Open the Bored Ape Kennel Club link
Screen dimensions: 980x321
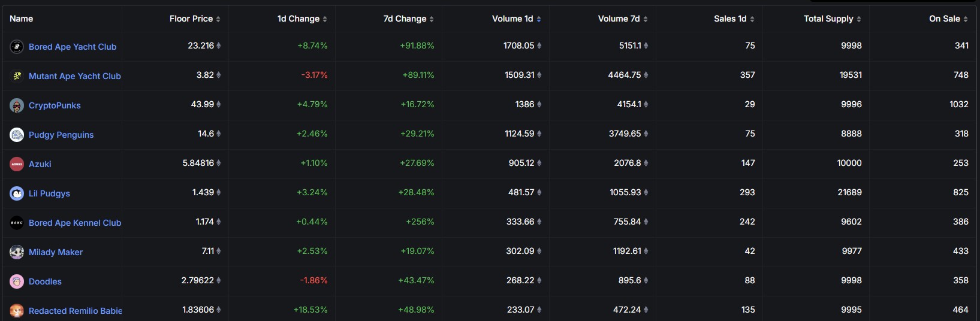pos(75,223)
